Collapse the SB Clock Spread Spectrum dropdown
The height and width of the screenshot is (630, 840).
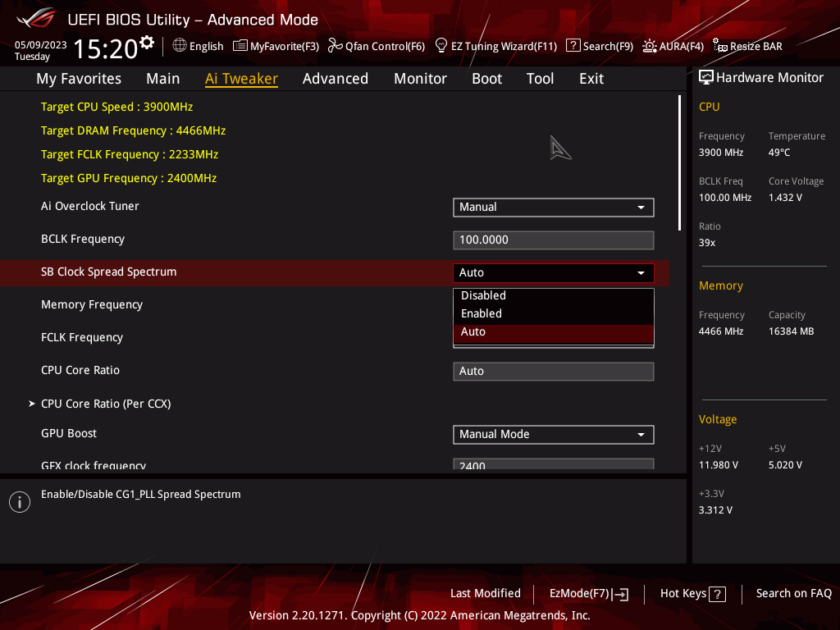pyautogui.click(x=554, y=272)
